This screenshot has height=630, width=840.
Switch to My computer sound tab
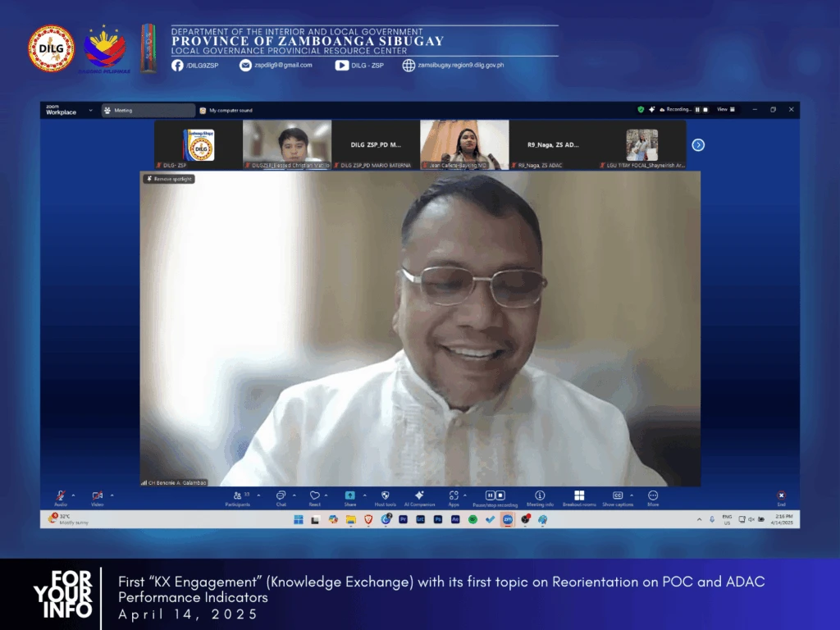click(x=226, y=111)
